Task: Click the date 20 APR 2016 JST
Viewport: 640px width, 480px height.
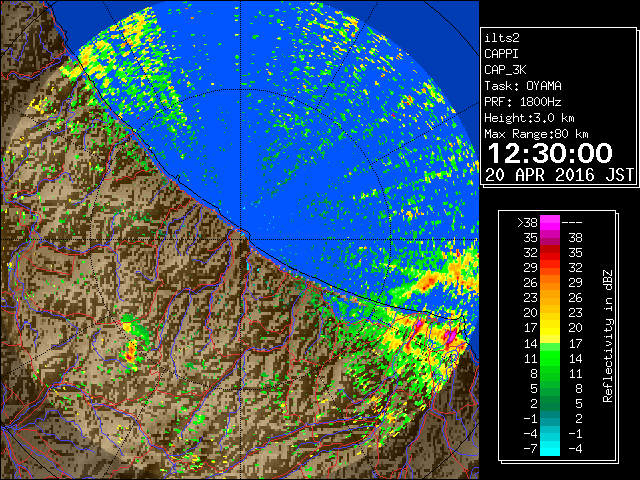Action: coord(560,175)
